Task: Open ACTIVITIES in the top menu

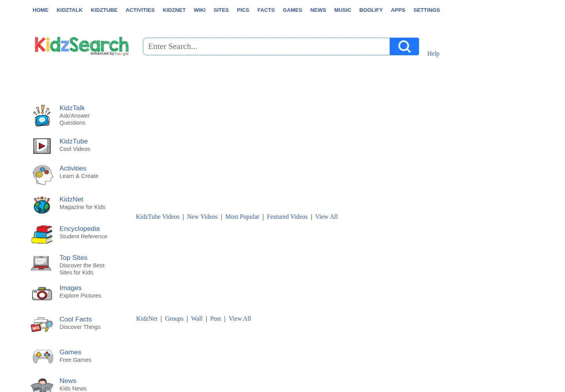Action: pos(140,10)
